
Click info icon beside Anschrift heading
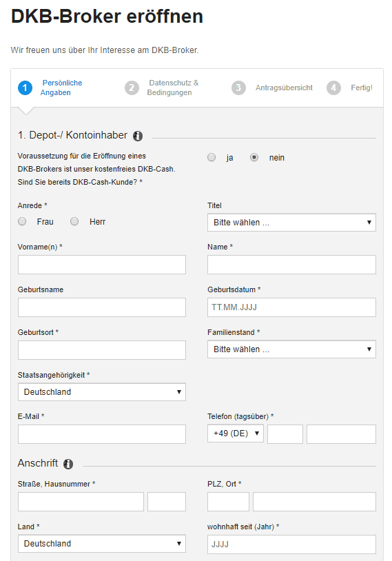pyautogui.click(x=68, y=464)
